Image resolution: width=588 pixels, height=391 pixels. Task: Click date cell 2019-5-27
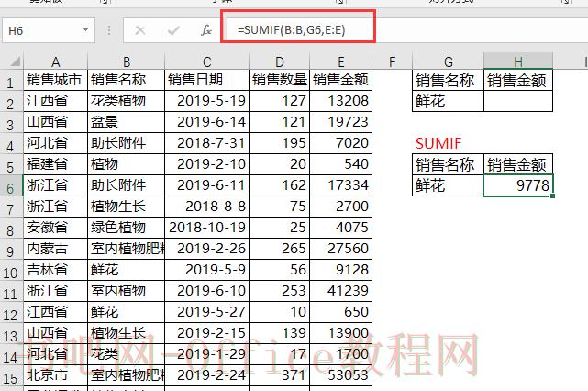click(x=206, y=312)
